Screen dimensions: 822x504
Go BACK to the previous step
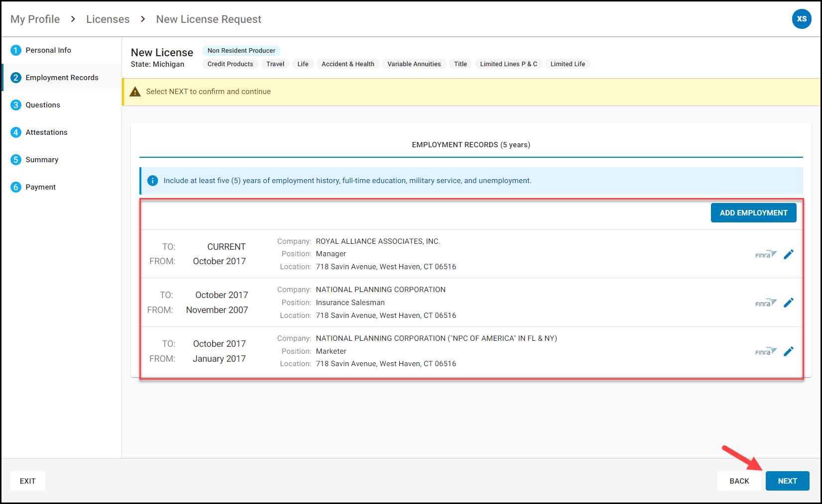[739, 481]
